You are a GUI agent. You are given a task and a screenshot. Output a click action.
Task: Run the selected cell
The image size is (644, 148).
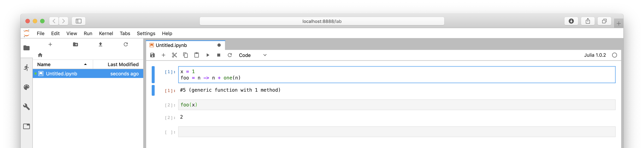coord(208,55)
